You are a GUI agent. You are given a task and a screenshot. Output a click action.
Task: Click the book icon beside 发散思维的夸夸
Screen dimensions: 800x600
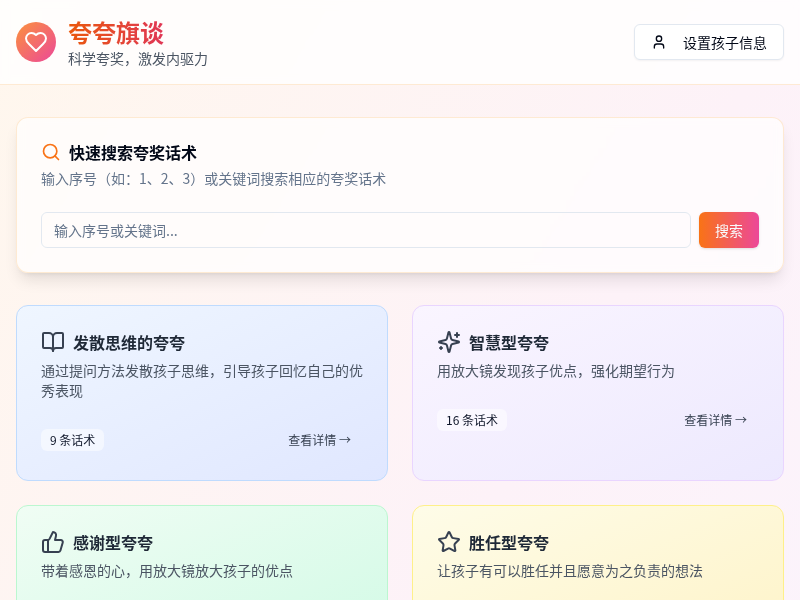pyautogui.click(x=53, y=342)
